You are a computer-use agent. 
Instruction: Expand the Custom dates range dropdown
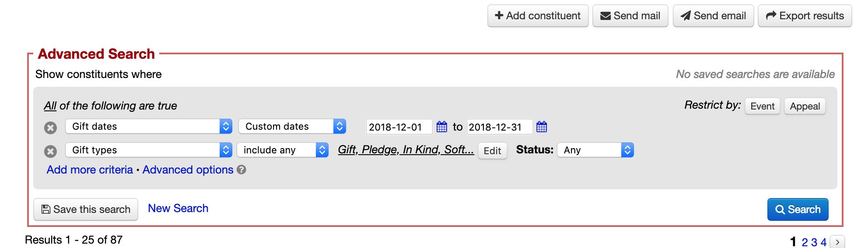[292, 126]
